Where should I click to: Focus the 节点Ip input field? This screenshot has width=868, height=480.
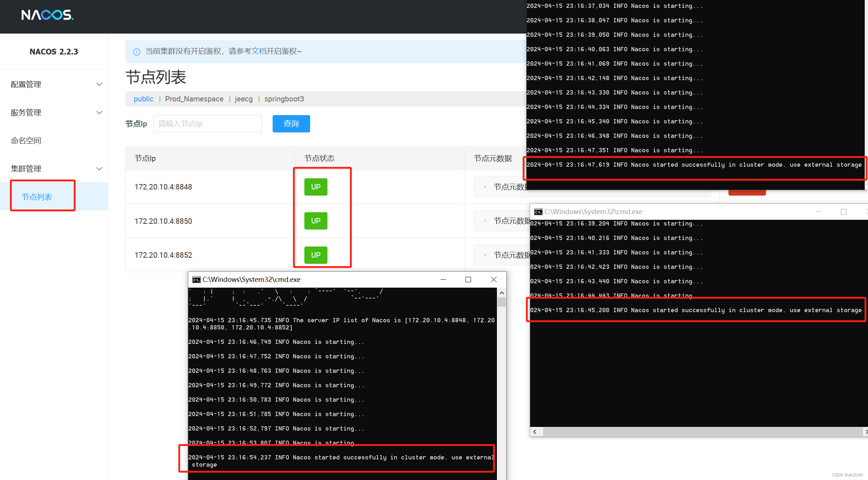(207, 124)
